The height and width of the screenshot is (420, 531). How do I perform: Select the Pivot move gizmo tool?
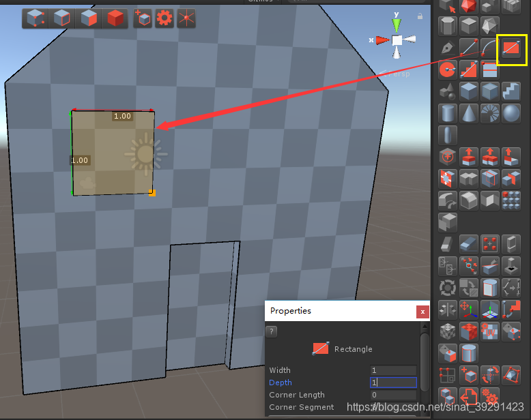(469, 310)
